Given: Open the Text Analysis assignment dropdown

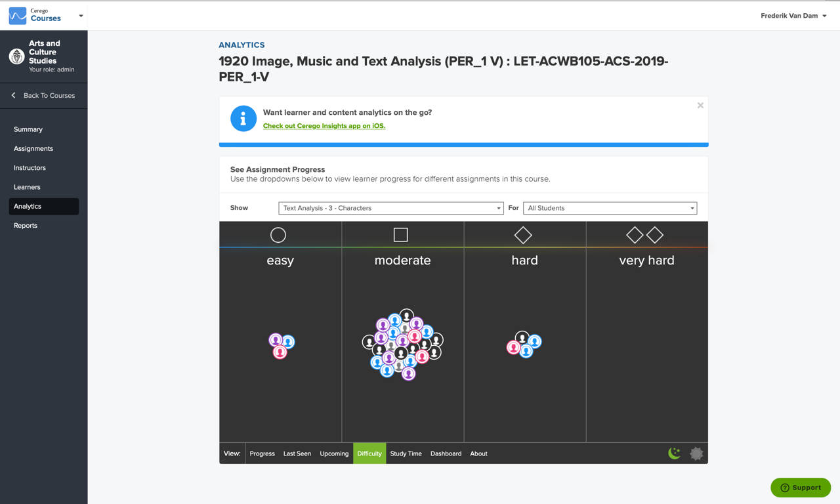Looking at the screenshot, I should point(390,208).
